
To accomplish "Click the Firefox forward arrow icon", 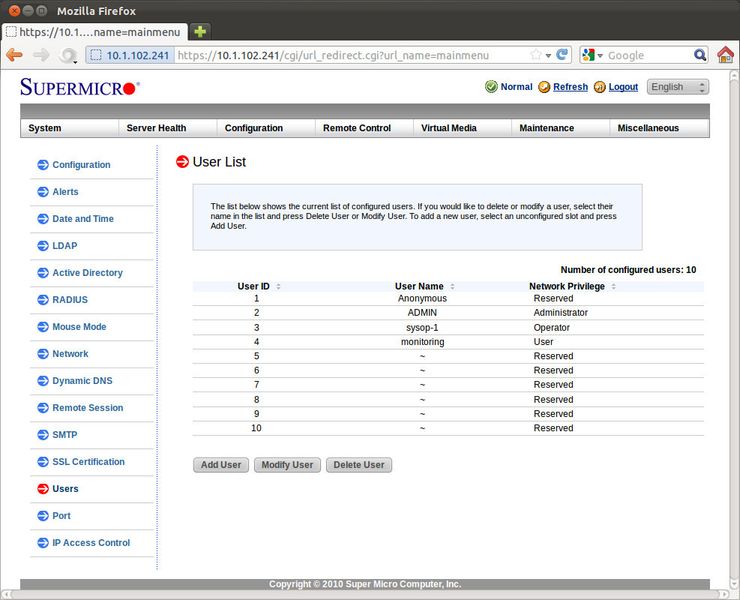I will 41,55.
